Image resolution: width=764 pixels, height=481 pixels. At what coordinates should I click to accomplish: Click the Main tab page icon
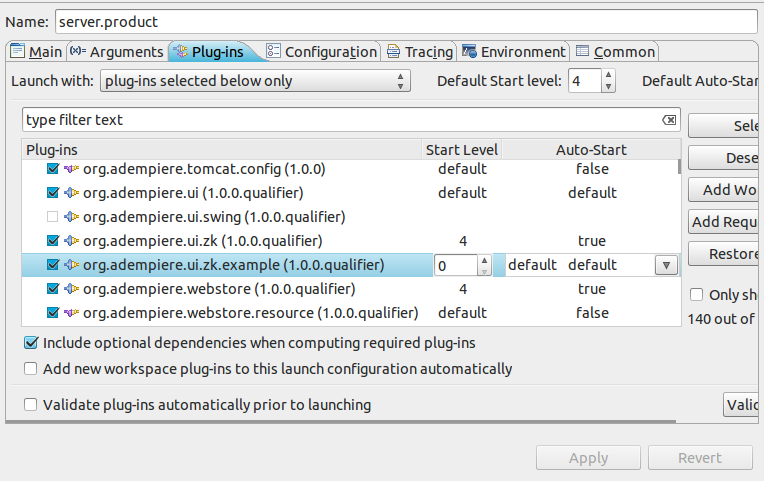(17, 51)
